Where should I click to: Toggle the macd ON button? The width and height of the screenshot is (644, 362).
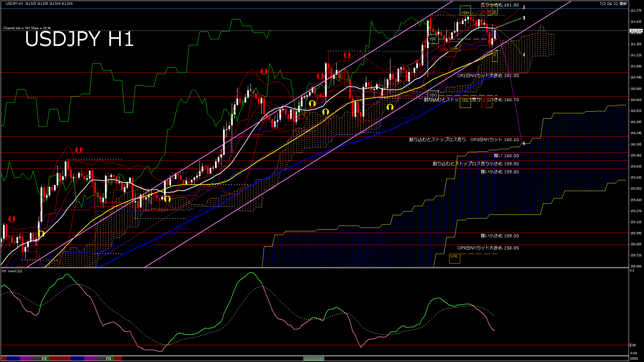pos(314,359)
